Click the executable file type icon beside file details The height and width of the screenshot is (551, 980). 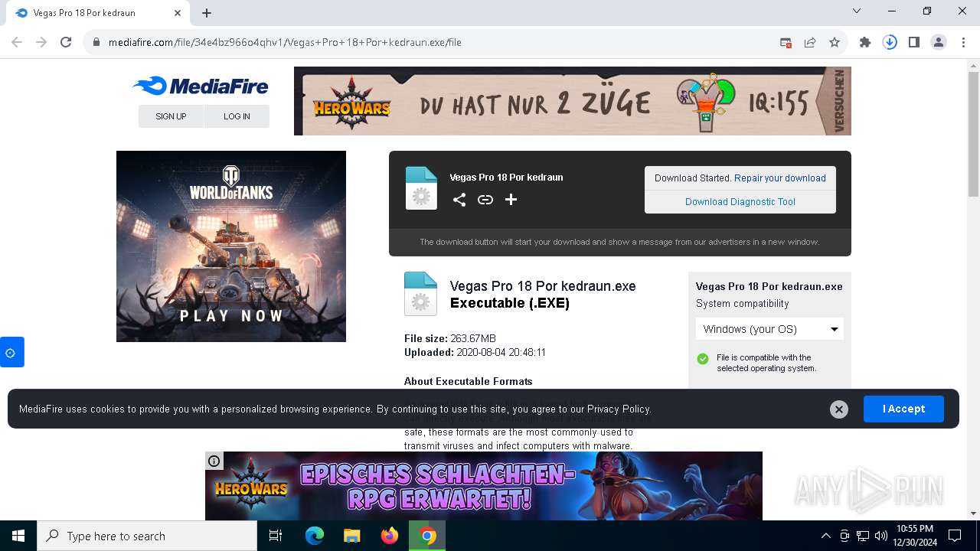(420, 294)
